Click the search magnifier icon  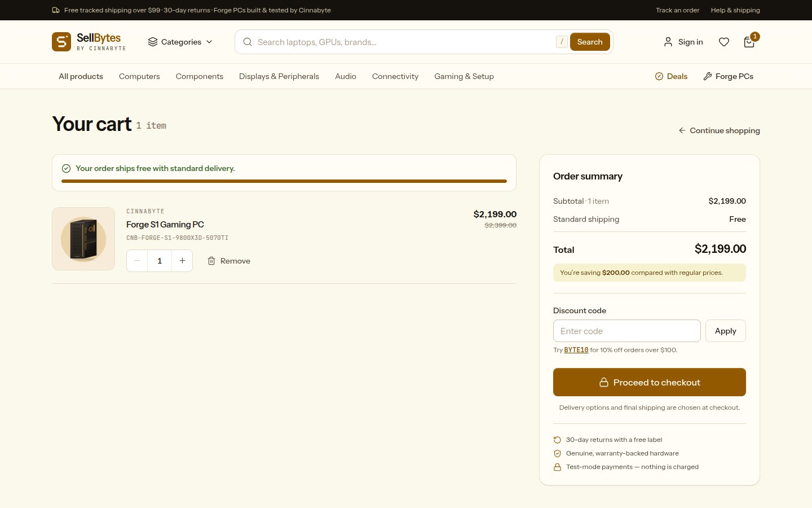pyautogui.click(x=248, y=42)
